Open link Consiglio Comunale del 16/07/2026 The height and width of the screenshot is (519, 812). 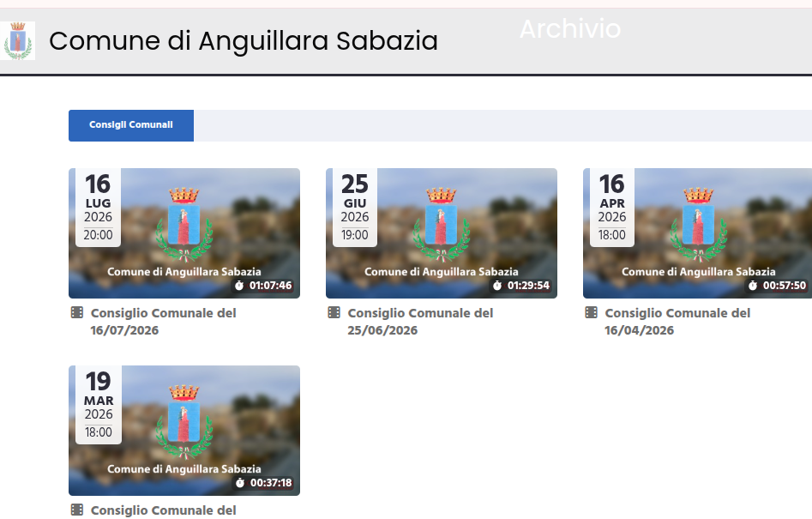click(163, 322)
